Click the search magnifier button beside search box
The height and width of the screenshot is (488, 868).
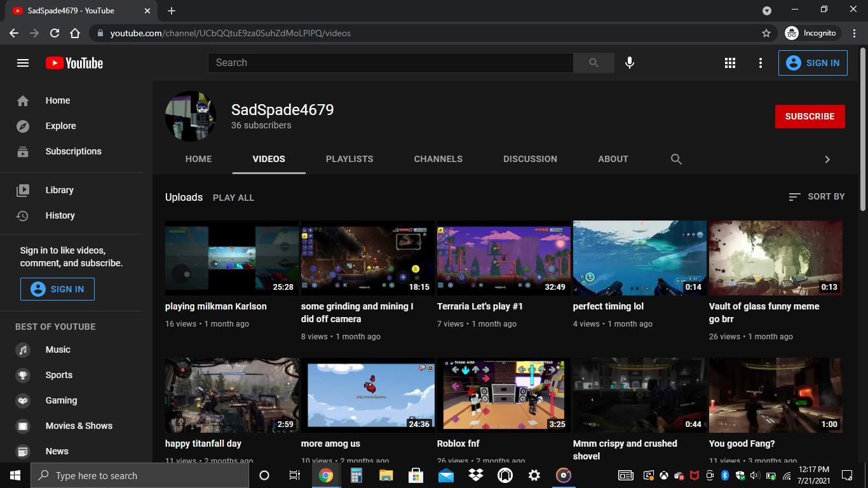tap(593, 63)
